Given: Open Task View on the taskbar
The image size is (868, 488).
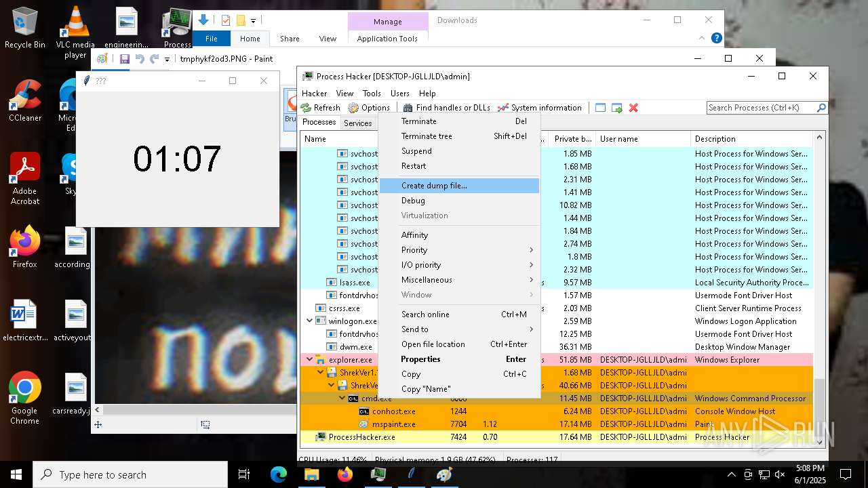Looking at the screenshot, I should pos(244,474).
